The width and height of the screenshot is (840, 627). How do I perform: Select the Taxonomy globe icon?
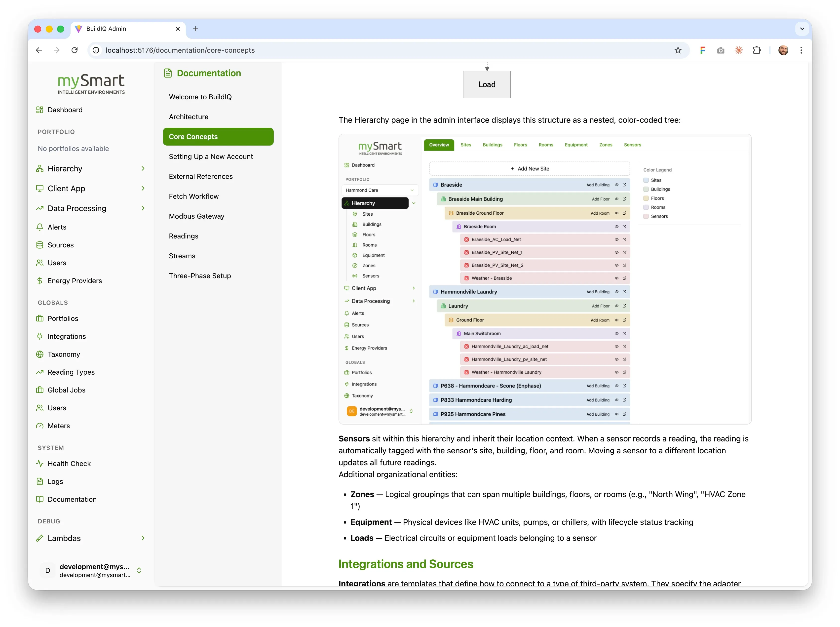40,354
